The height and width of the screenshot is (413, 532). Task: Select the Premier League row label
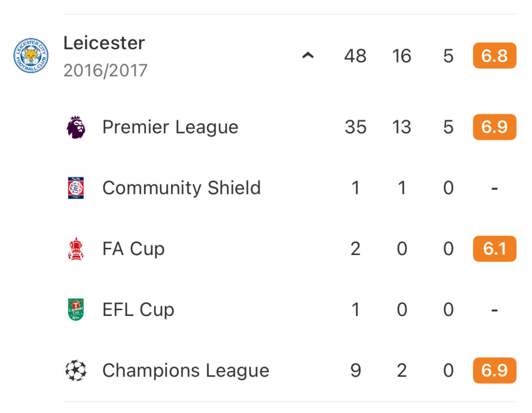170,127
